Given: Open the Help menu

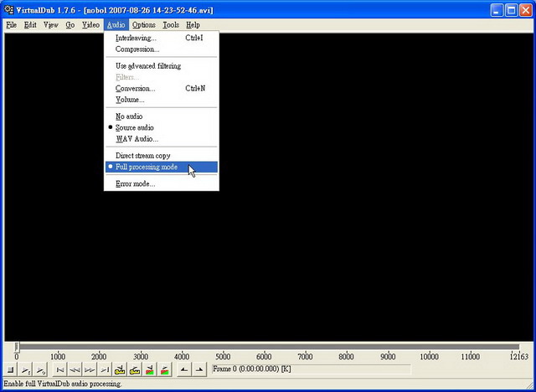Looking at the screenshot, I should pyautogui.click(x=193, y=25).
